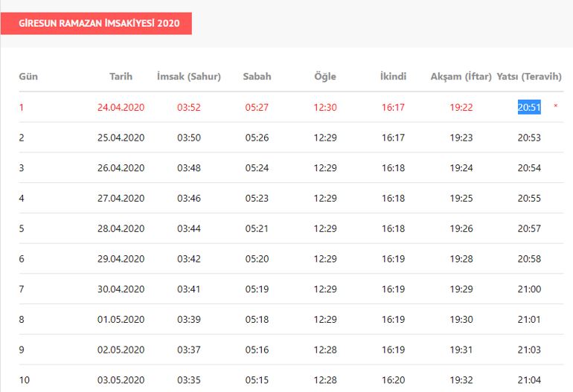Screen dimensions: 573x392
Task: Select the İmsak (Sahur) column header
Action: coord(189,77)
